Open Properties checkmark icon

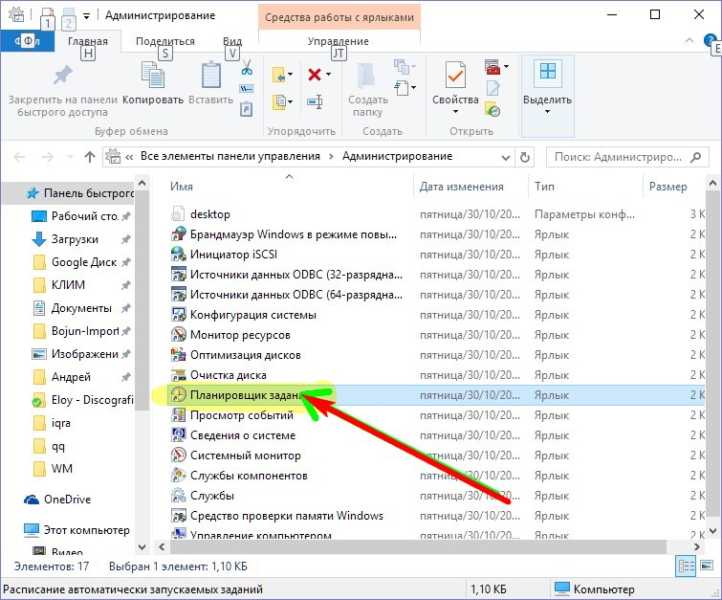(455, 75)
